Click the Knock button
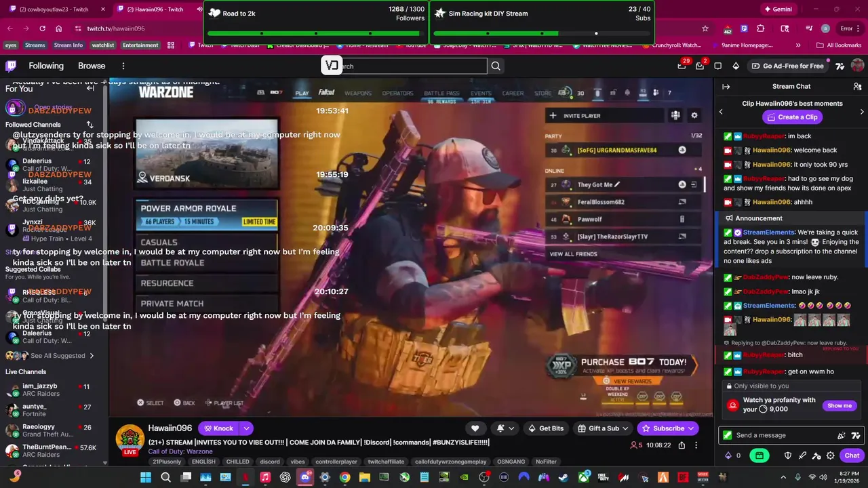The image size is (868, 488). 218,428
